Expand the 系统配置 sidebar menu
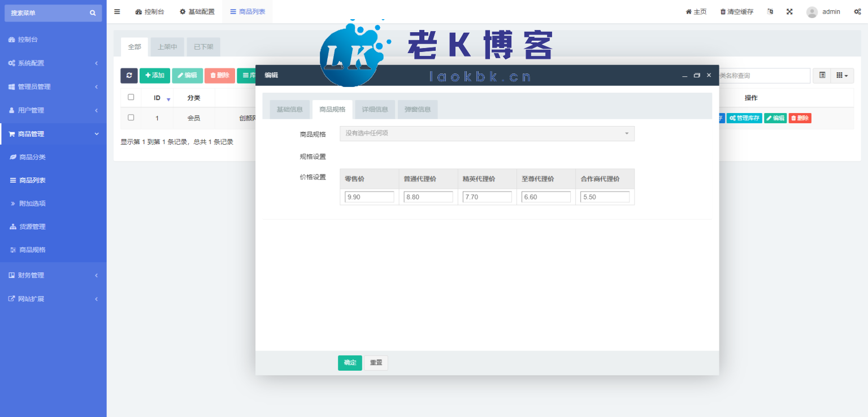The image size is (868, 417). pyautogui.click(x=53, y=63)
